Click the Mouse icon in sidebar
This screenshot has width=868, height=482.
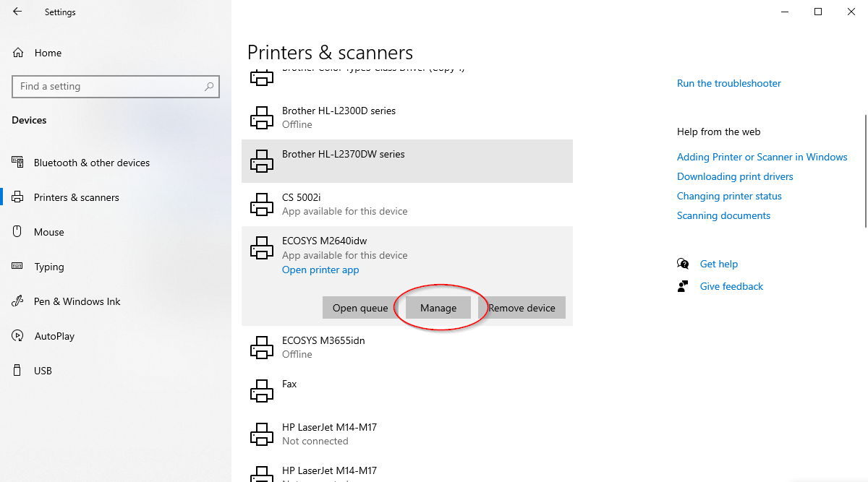(x=18, y=232)
